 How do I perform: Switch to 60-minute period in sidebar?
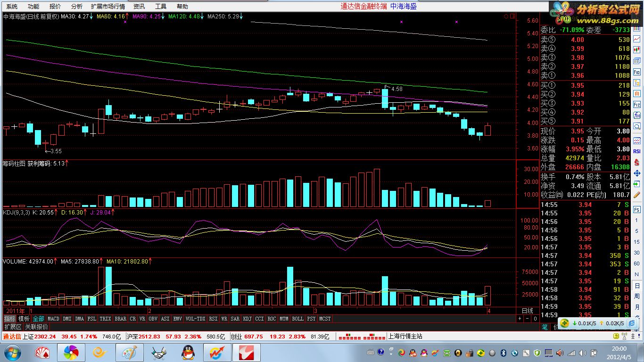(x=637, y=264)
